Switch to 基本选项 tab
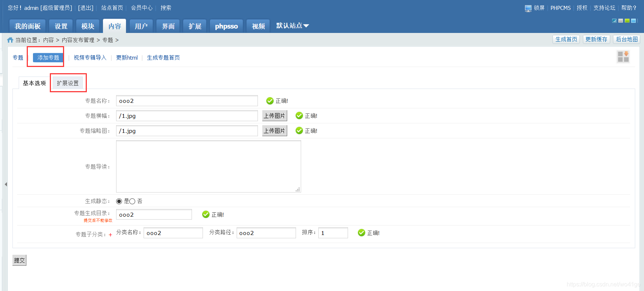 pos(34,83)
